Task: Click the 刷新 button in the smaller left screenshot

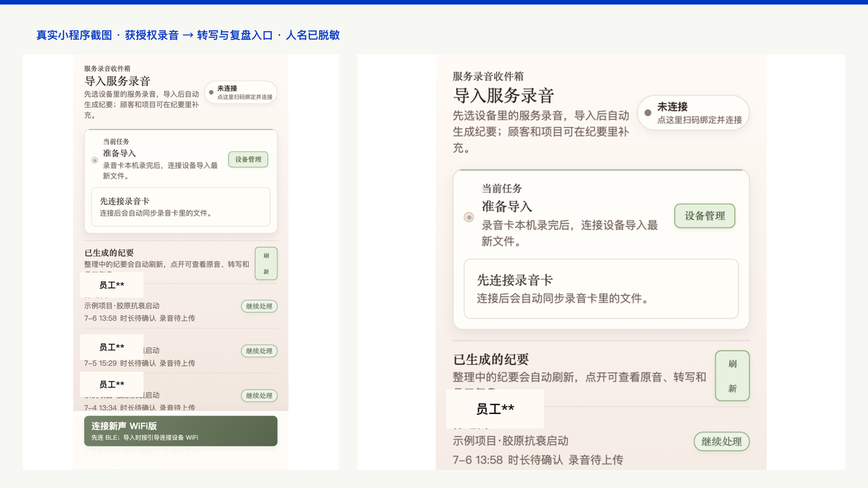Action: tap(266, 264)
